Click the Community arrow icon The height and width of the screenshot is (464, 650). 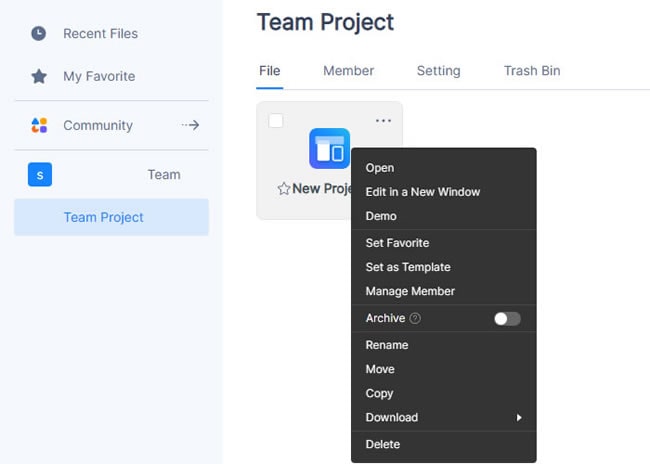click(x=191, y=125)
